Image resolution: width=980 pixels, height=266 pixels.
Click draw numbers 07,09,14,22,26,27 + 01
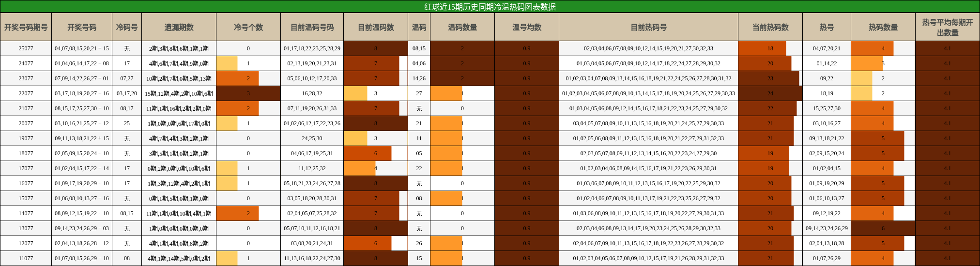click(x=82, y=78)
